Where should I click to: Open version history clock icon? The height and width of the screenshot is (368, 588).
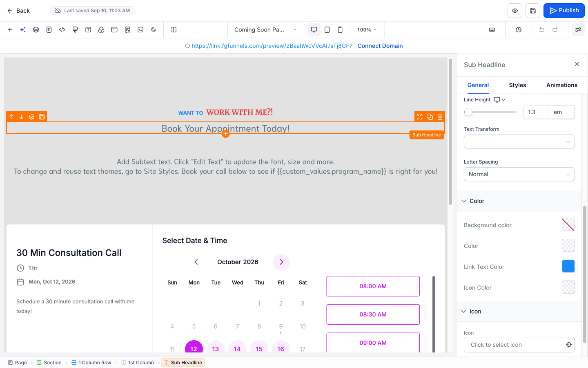click(x=519, y=30)
